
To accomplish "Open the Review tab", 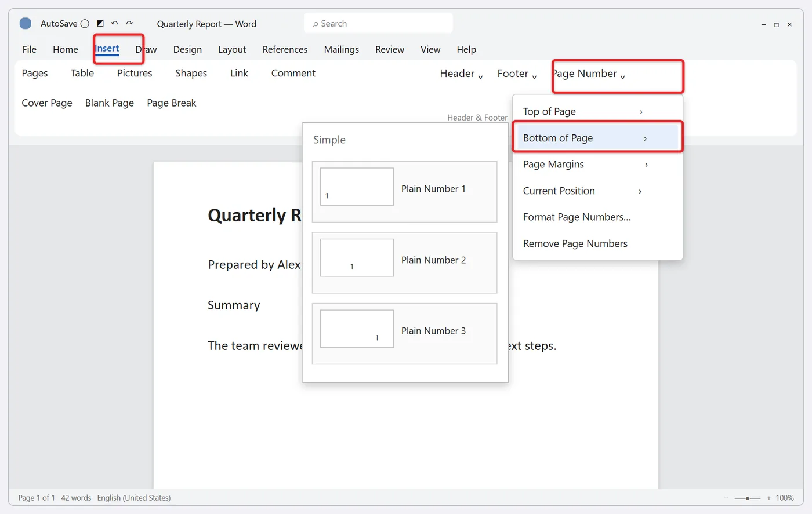I will (x=390, y=50).
